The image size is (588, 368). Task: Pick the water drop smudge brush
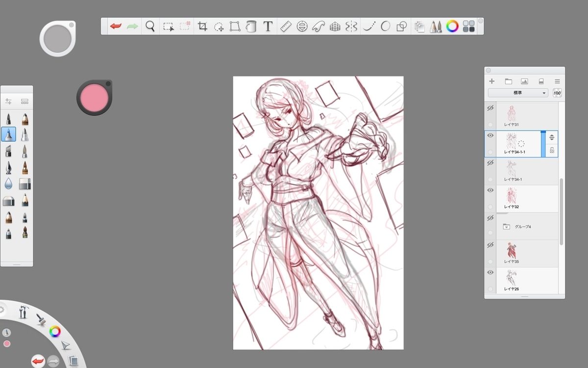click(x=8, y=184)
